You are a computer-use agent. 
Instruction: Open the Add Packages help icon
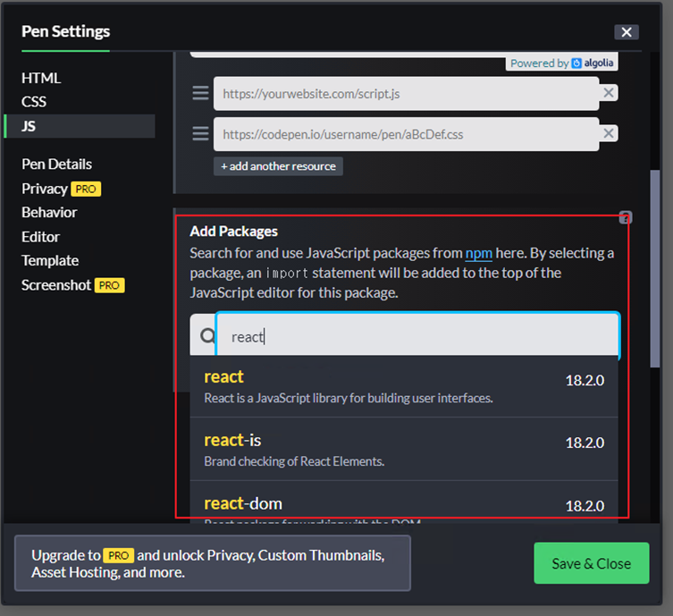[x=626, y=217]
